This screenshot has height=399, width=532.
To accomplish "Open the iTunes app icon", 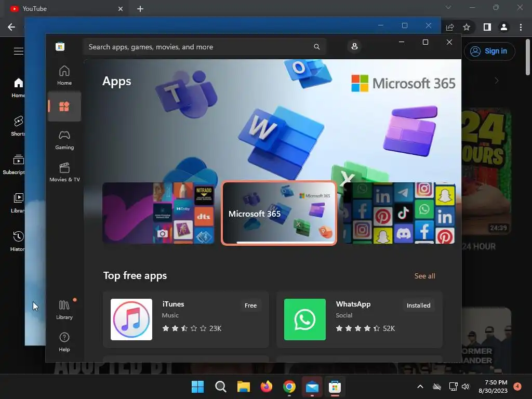I will [x=131, y=320].
